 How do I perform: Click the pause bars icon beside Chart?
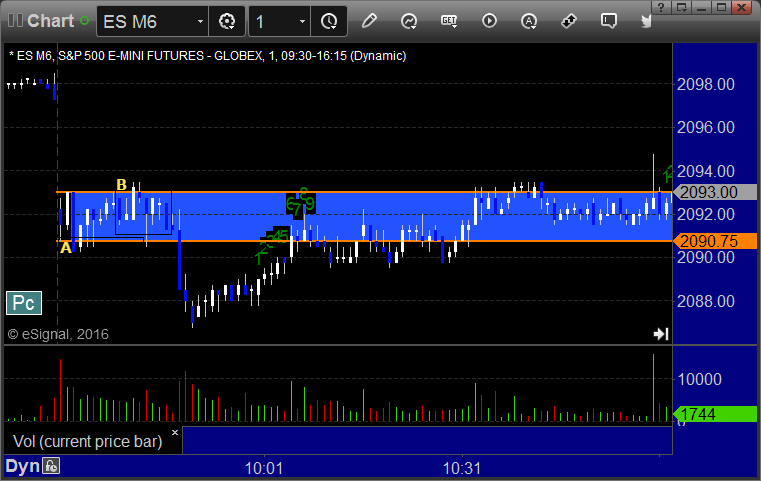coord(15,20)
